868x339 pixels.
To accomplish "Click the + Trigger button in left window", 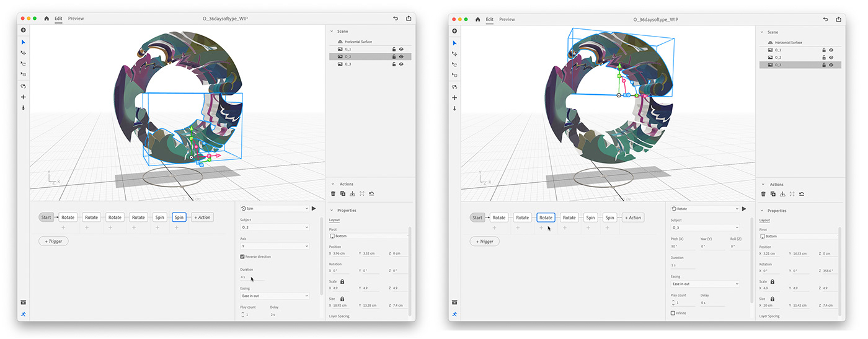I will [x=53, y=241].
